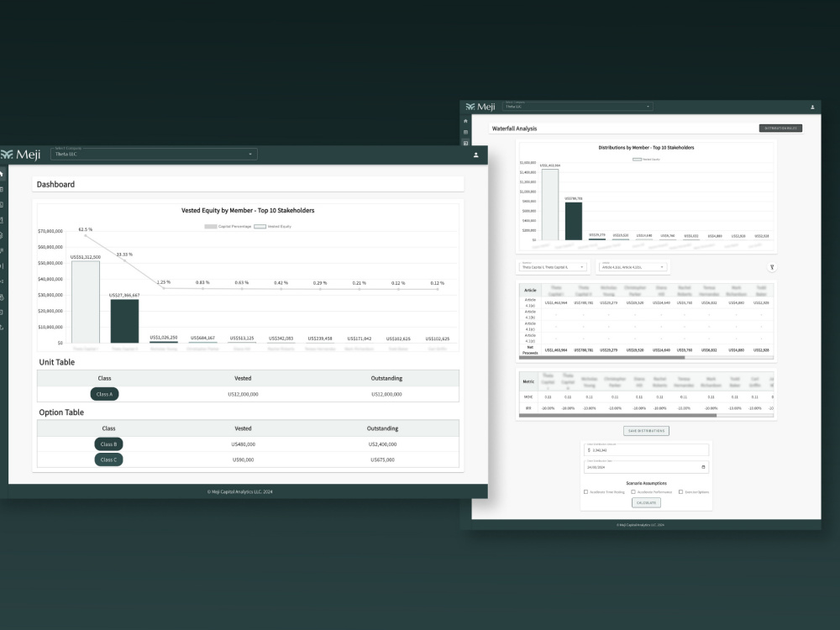Tick the Accelerate Time Vesting checkbox
The image size is (840, 630).
coord(585,491)
